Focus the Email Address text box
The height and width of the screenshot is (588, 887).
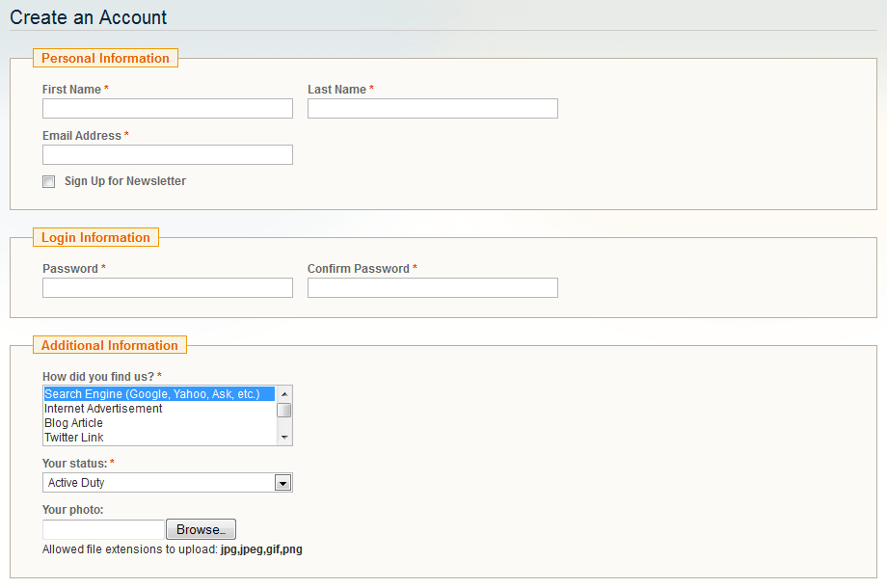point(168,155)
